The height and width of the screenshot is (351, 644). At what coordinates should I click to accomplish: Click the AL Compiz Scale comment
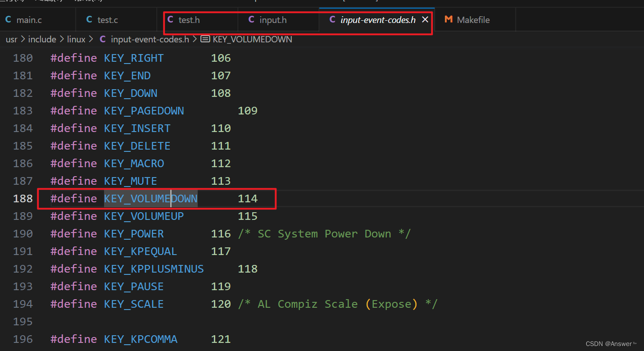tap(338, 304)
